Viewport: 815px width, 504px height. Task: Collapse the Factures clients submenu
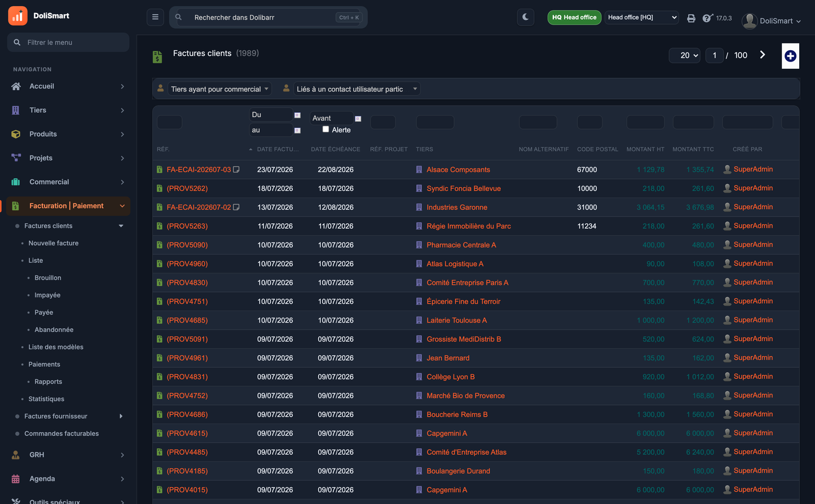click(121, 226)
